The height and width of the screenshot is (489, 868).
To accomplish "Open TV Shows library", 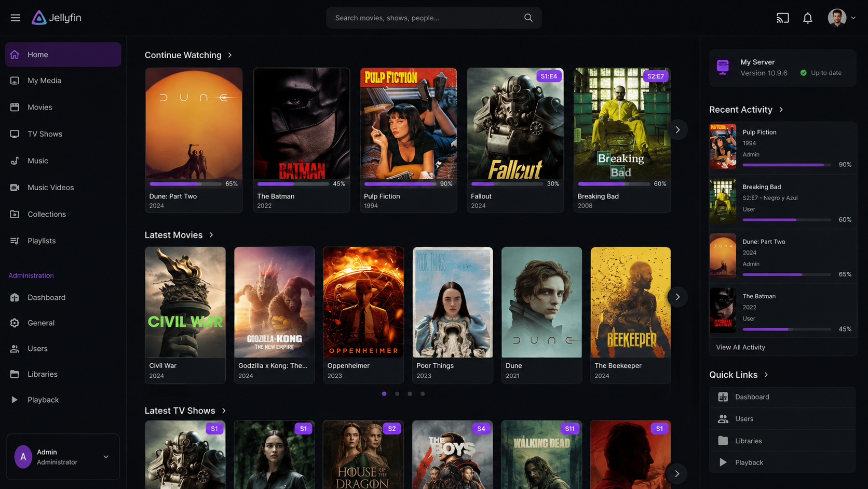I will pos(63,134).
